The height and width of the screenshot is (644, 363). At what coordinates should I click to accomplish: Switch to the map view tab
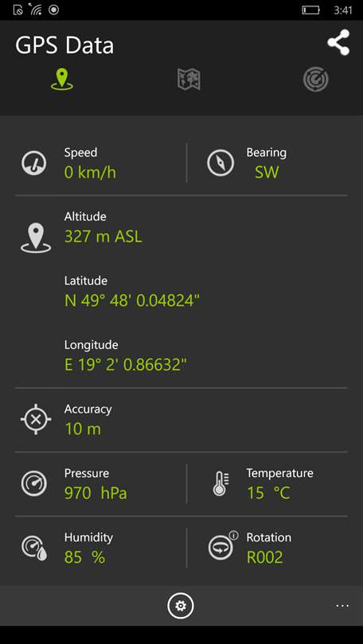[x=189, y=80]
